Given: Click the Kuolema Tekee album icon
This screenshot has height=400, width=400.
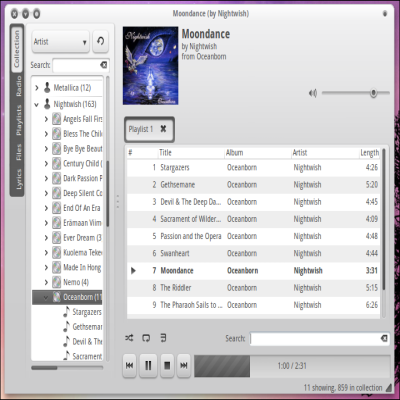Looking at the screenshot, I should point(57,252).
